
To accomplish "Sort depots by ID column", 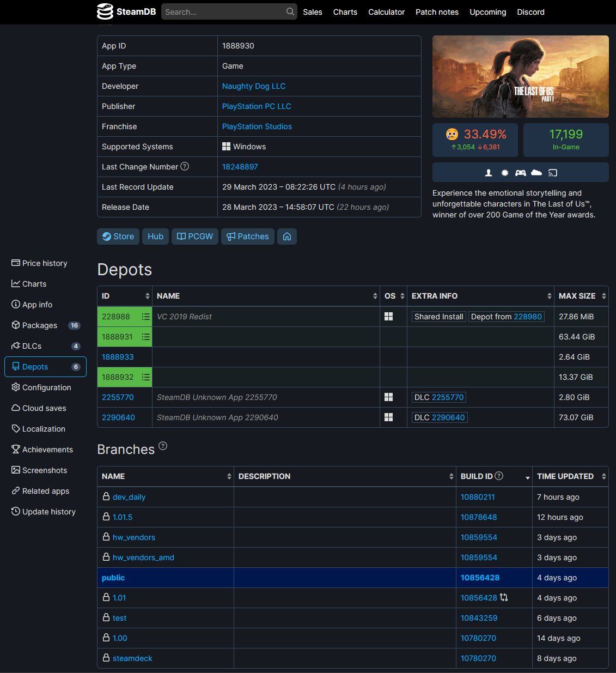I will click(x=125, y=296).
